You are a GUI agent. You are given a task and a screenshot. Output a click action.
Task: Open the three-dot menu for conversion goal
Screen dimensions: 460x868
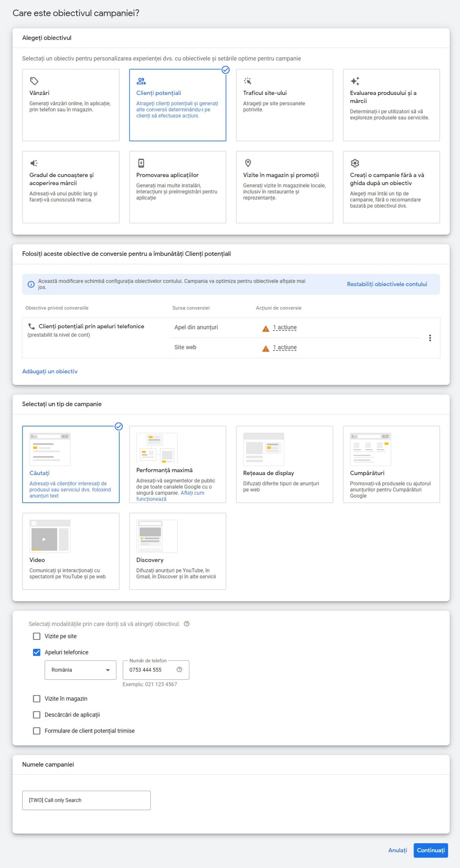[430, 338]
